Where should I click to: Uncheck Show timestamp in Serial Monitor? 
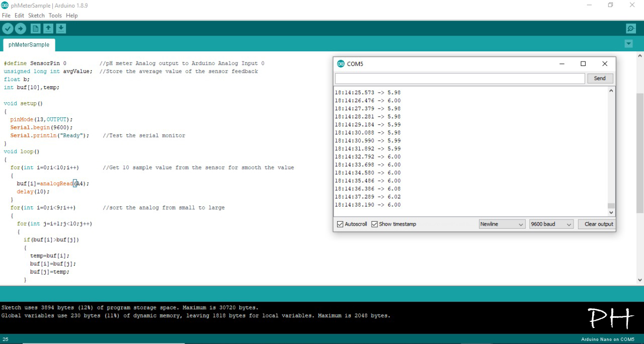[x=374, y=224]
